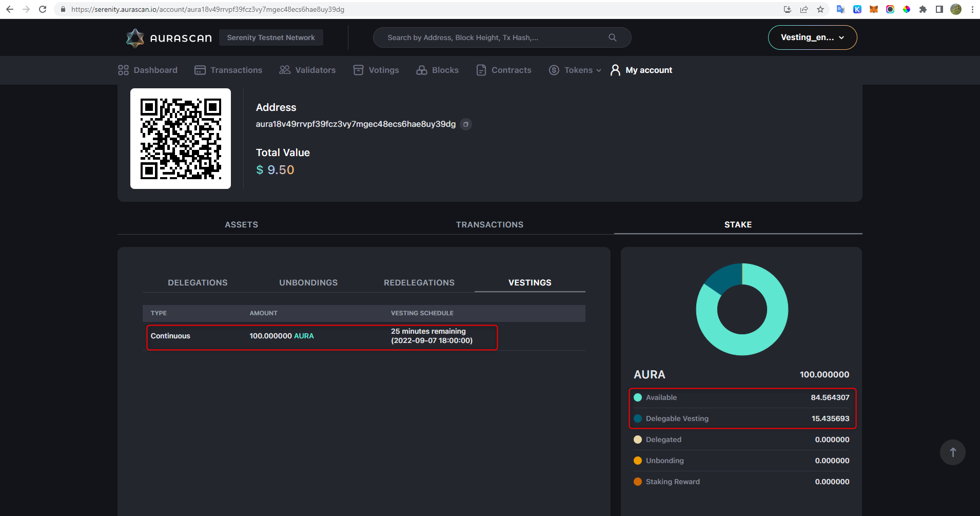Open the Chrome three-dot browser menu
The height and width of the screenshot is (516, 980).
click(971, 9)
